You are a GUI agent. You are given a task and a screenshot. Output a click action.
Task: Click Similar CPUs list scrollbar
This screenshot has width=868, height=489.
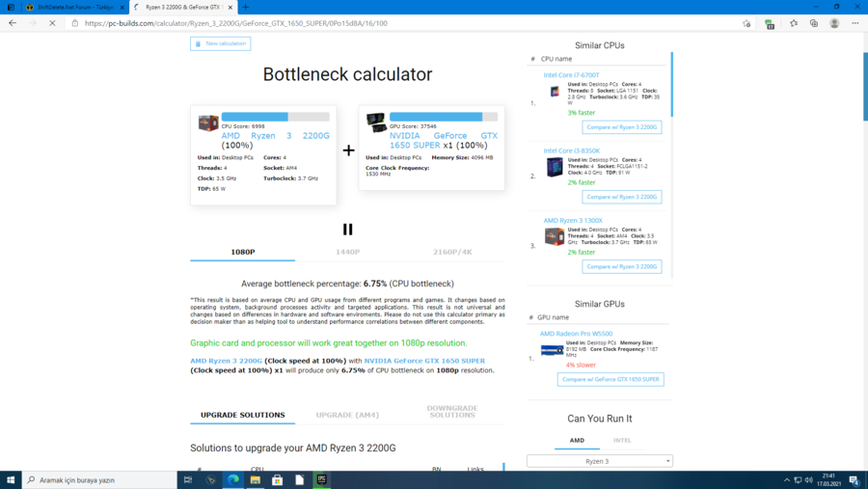[x=671, y=84]
